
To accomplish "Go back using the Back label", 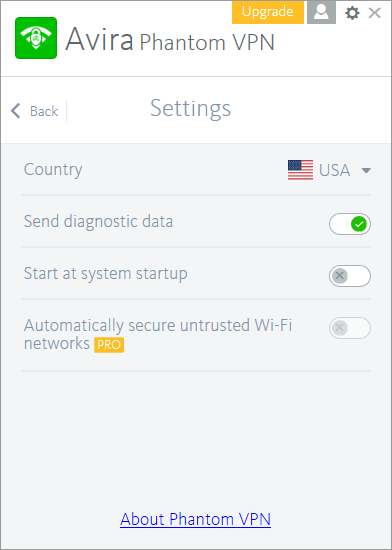I will click(44, 112).
